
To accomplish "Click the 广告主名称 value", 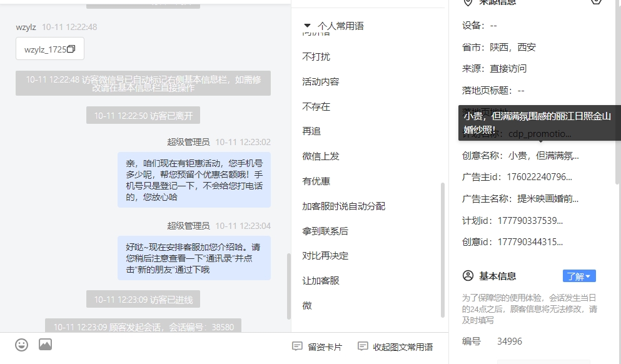I will point(548,198).
